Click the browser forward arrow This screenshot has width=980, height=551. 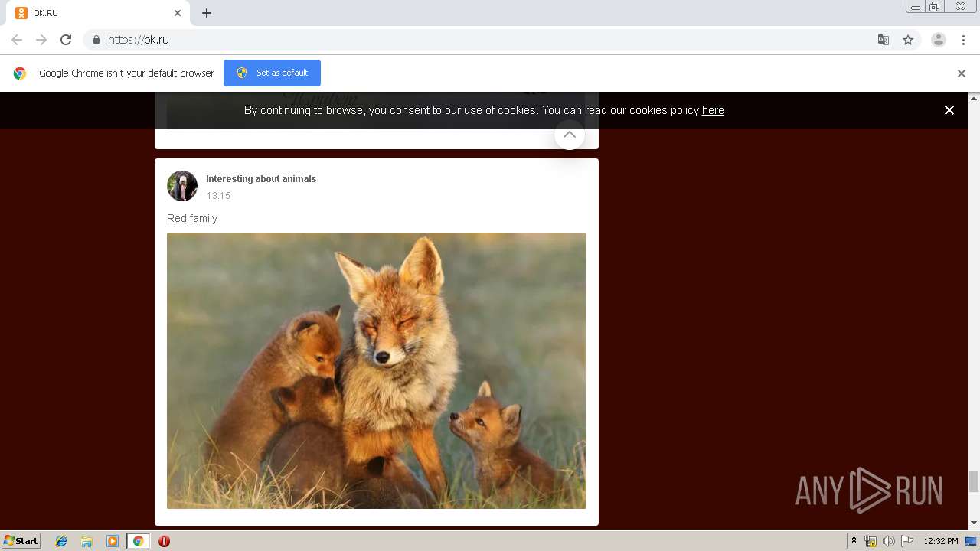click(41, 40)
